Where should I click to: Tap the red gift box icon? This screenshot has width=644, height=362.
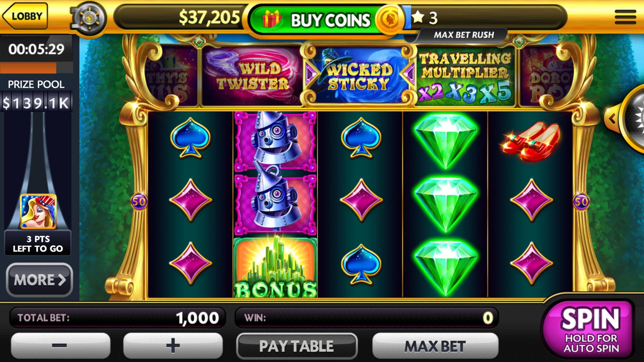pos(271,19)
